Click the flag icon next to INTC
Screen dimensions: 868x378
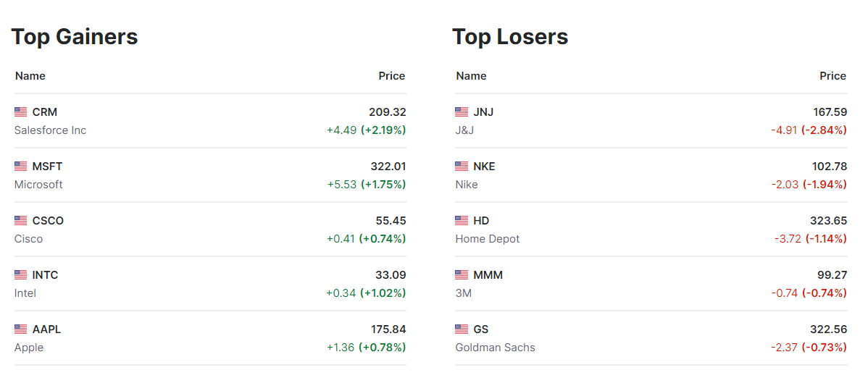click(x=20, y=275)
